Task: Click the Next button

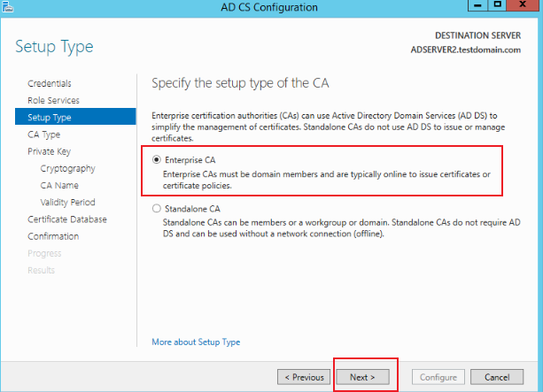Action: (362, 377)
